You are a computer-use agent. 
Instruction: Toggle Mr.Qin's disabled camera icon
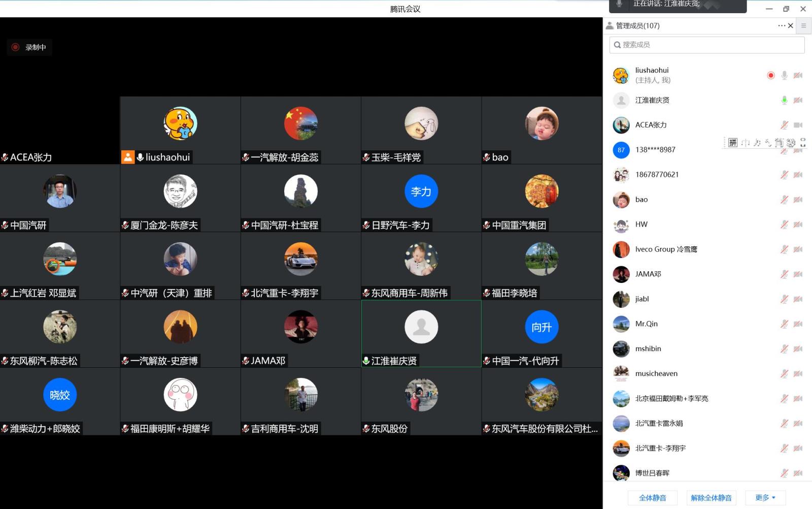[x=798, y=324]
